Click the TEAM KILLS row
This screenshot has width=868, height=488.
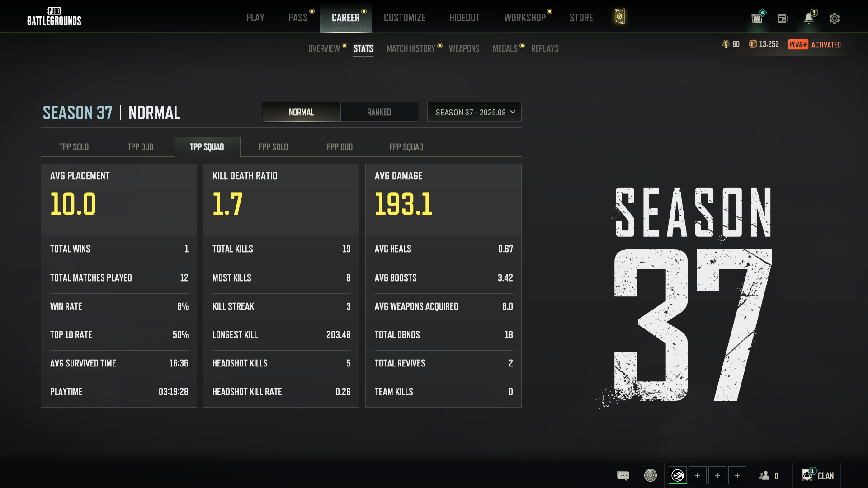tap(444, 392)
